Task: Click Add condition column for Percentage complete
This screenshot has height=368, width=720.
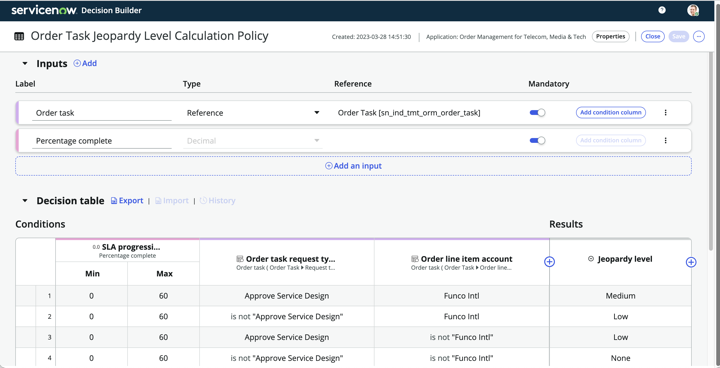Action: click(611, 141)
